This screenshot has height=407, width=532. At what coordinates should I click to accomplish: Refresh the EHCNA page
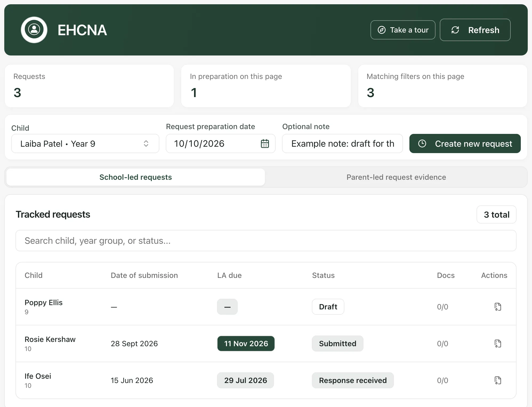475,30
